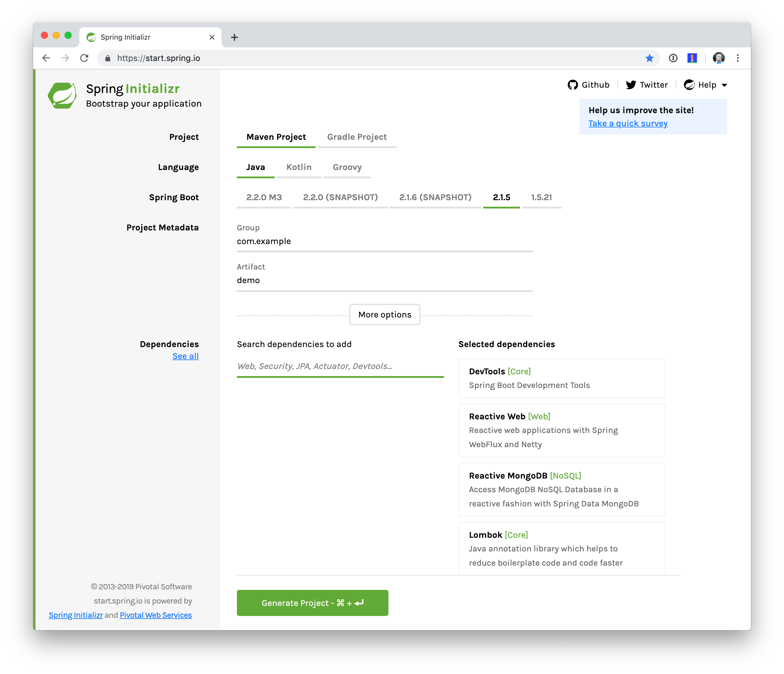The width and height of the screenshot is (784, 674).
Task: Click Take a quick survey link
Action: 627,123
